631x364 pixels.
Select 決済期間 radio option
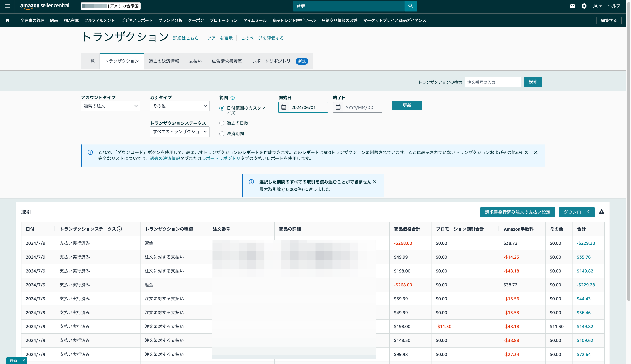coord(222,134)
